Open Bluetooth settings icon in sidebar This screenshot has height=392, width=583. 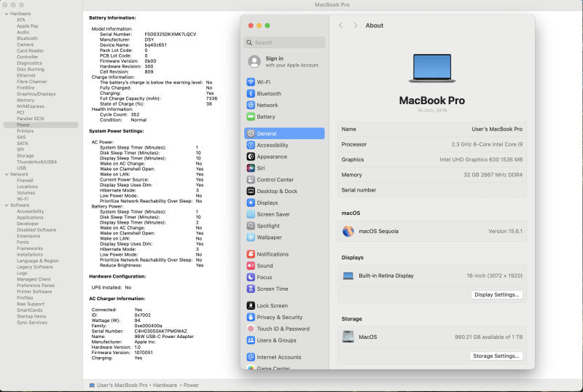click(x=251, y=93)
